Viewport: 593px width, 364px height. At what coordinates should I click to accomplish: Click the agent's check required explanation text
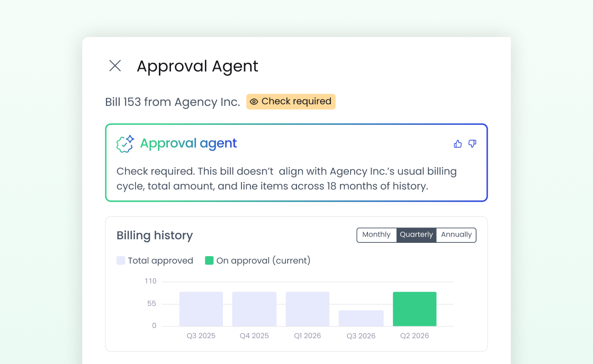click(x=286, y=178)
